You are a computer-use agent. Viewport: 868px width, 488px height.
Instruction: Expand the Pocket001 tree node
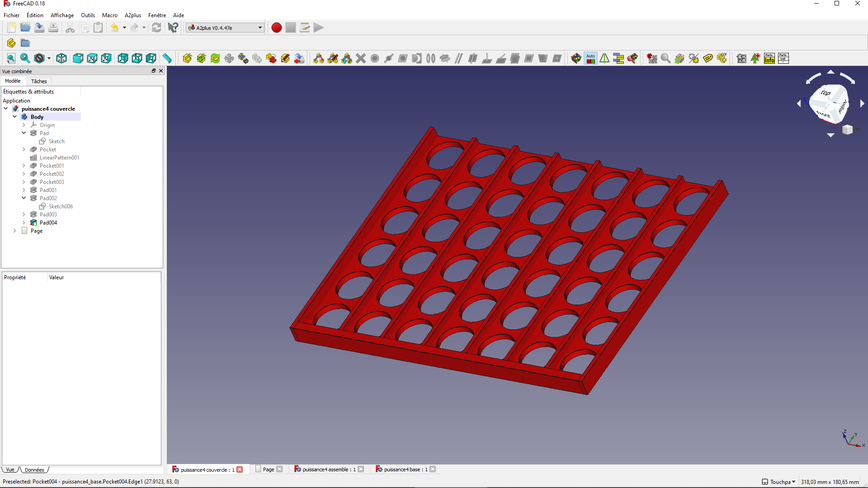[24, 166]
